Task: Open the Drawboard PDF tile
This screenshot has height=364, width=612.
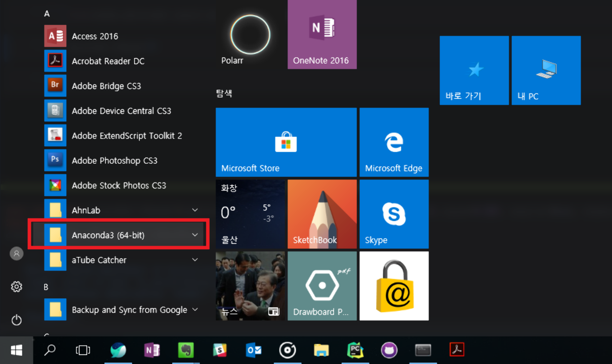Action: [322, 286]
